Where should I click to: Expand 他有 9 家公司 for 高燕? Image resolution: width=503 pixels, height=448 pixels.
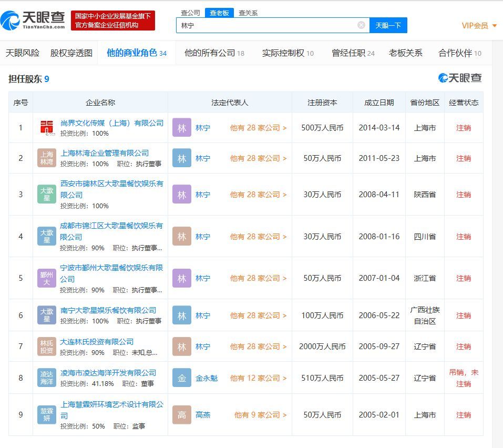[260, 415]
